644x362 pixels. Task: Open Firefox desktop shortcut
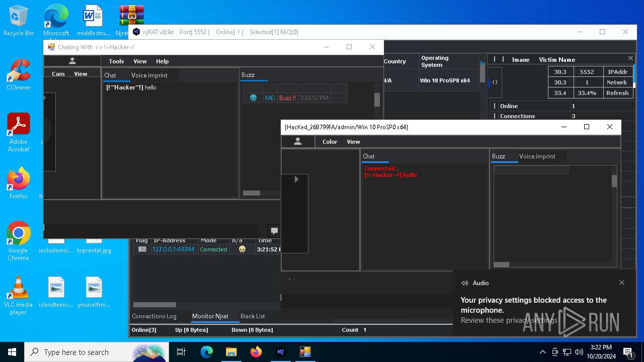click(19, 183)
